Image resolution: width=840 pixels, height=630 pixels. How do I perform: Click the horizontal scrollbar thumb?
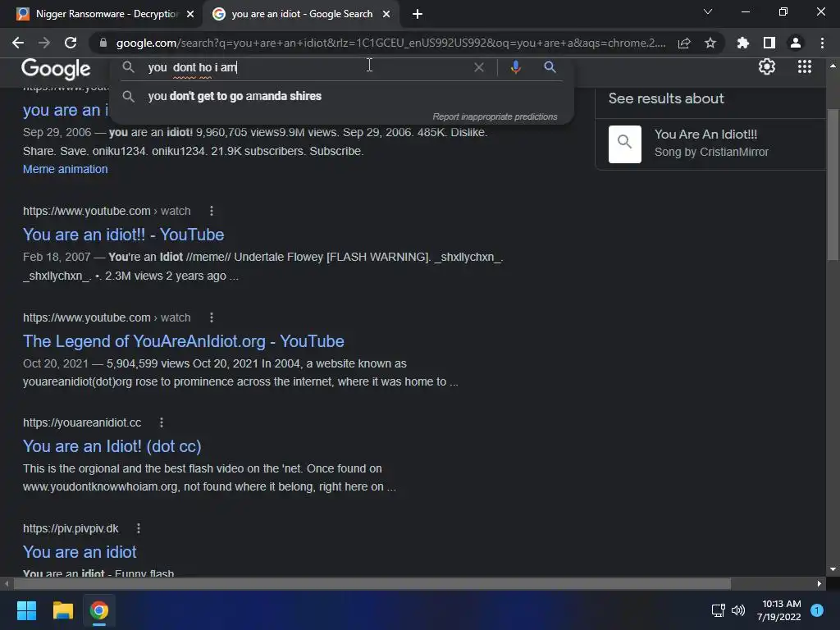pyautogui.click(x=372, y=583)
